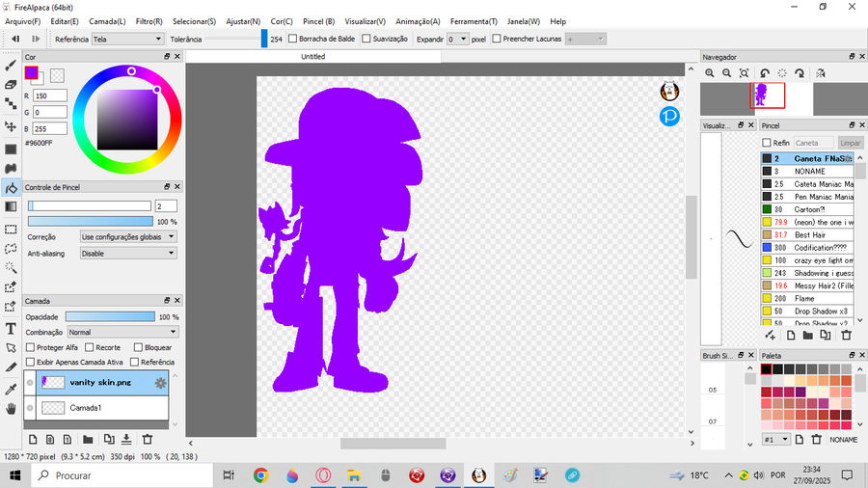Toggle Recorte checkbox
This screenshot has width=868, height=488.
click(89, 347)
